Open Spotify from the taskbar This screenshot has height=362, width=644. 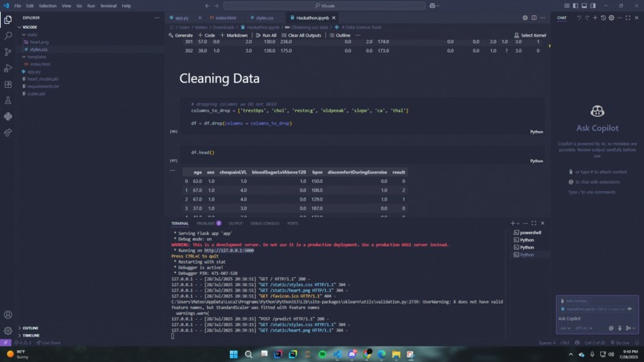[322, 354]
